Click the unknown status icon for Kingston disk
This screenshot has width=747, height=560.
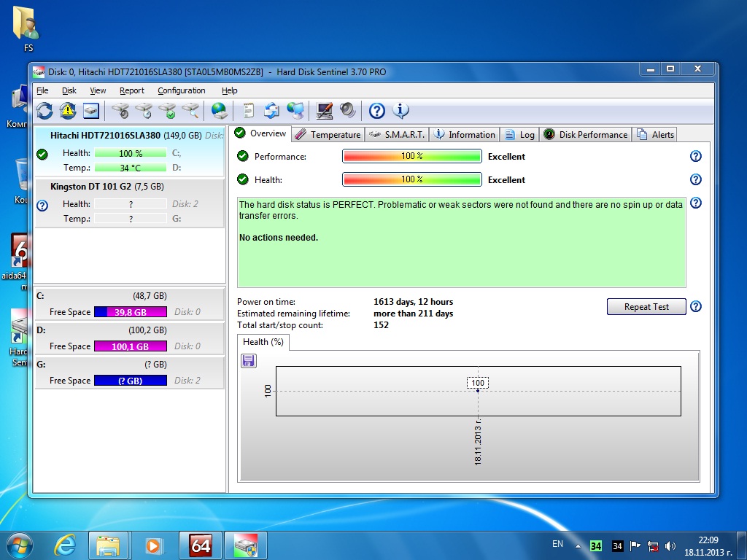click(42, 206)
